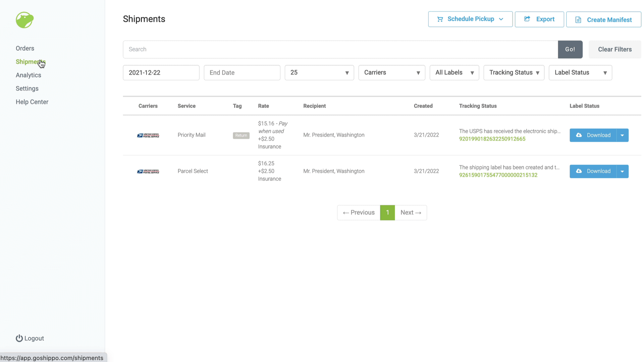Click Clear Filters button

point(615,49)
